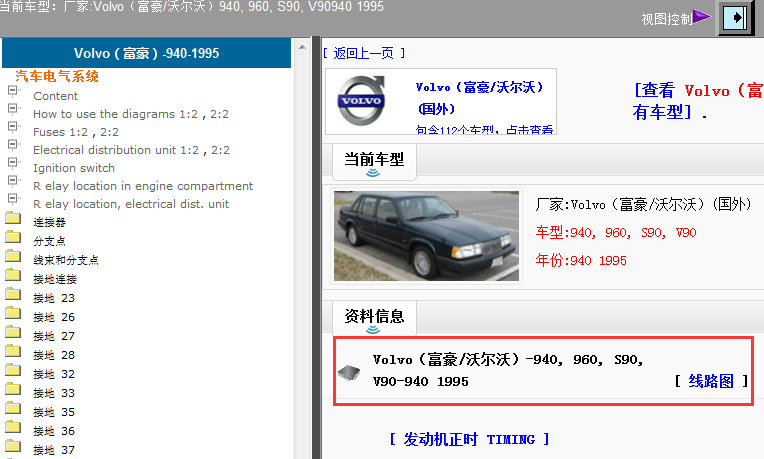Select the 接地连接 tree item label
The width and height of the screenshot is (764, 459).
pos(55,279)
